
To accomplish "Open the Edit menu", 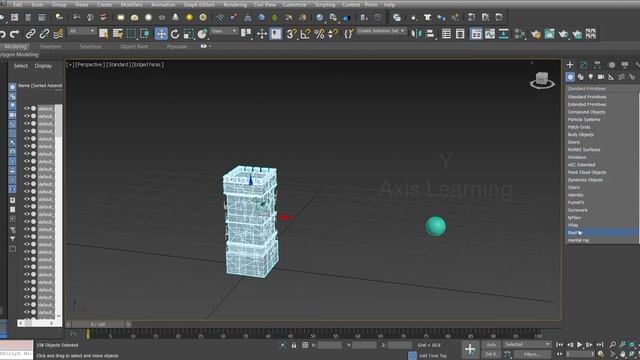I will (x=18, y=4).
